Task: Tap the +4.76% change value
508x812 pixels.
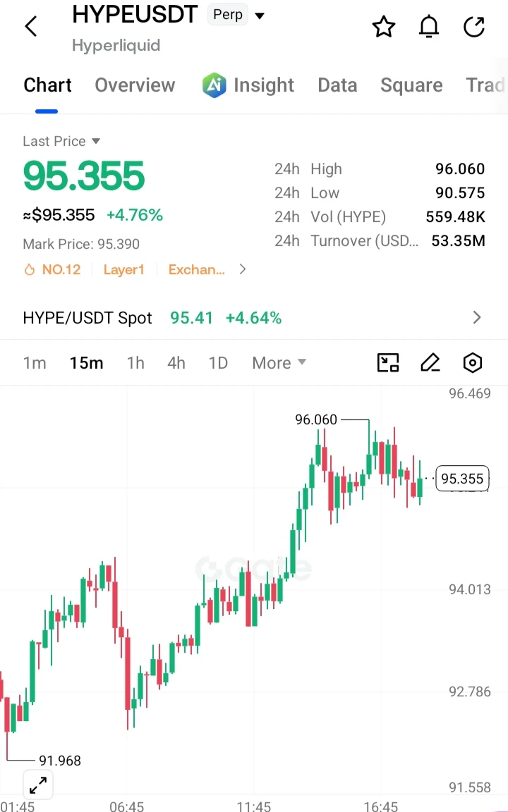Action: pos(134,214)
